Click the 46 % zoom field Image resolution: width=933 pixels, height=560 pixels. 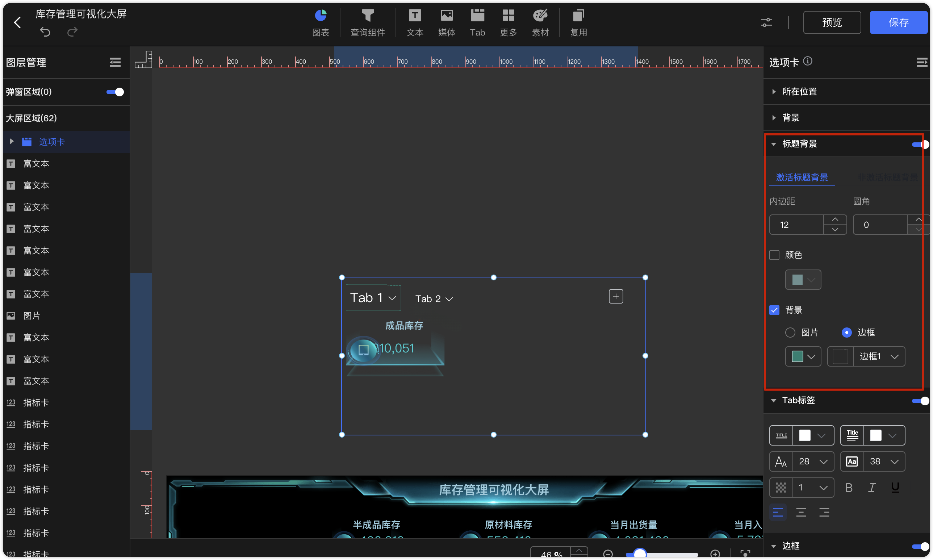click(x=551, y=554)
